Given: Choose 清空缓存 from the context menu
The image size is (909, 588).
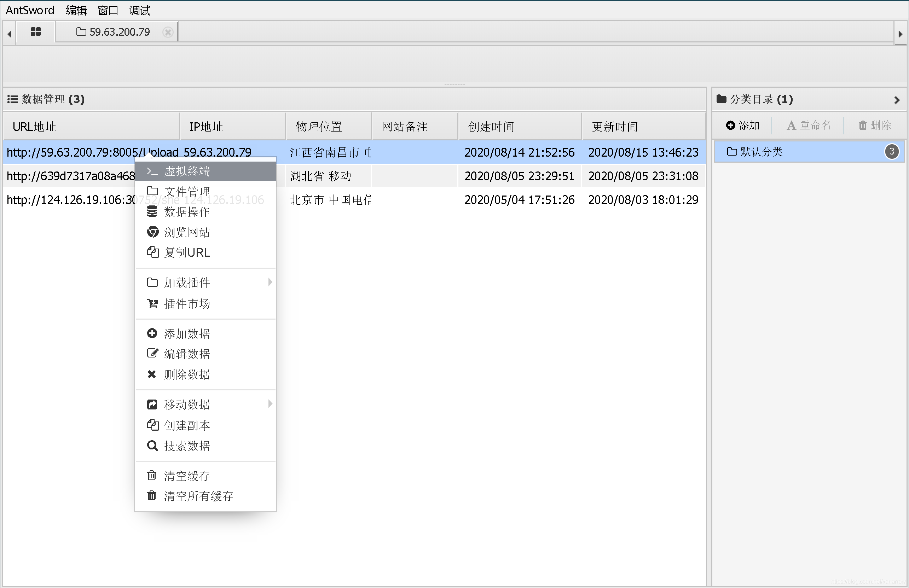Looking at the screenshot, I should click(x=205, y=476).
